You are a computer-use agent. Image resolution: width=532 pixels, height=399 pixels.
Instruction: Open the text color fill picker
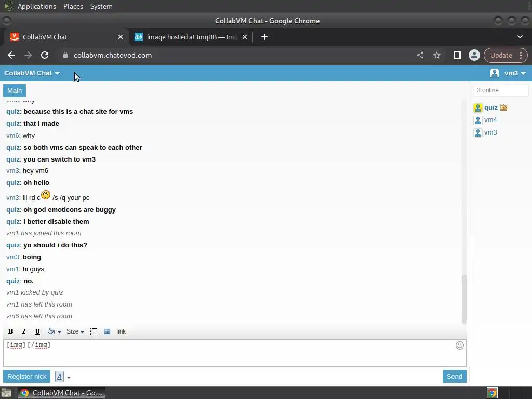tap(54, 331)
